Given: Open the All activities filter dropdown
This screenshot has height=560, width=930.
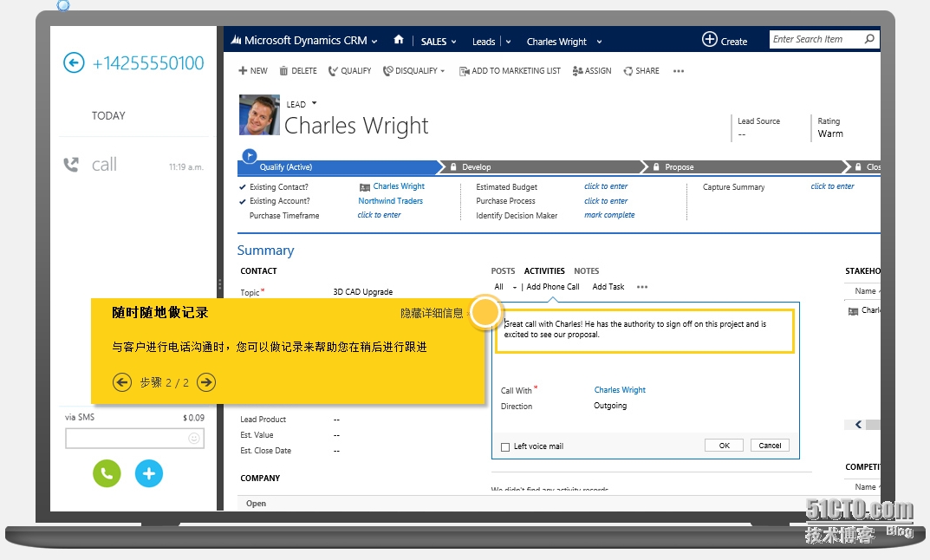Looking at the screenshot, I should tap(514, 288).
